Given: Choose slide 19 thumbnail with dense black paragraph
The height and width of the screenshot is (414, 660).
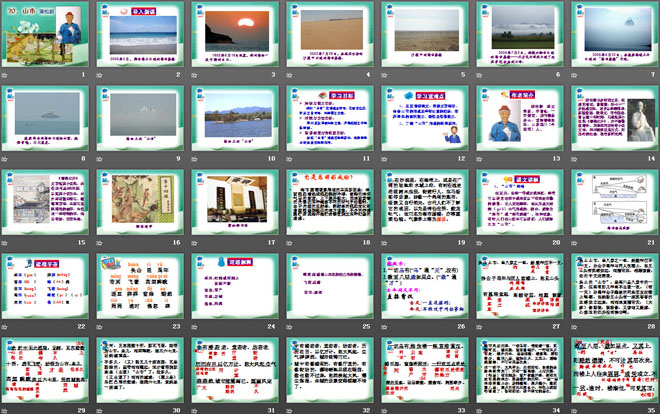Looking at the screenshot, I should (425, 202).
